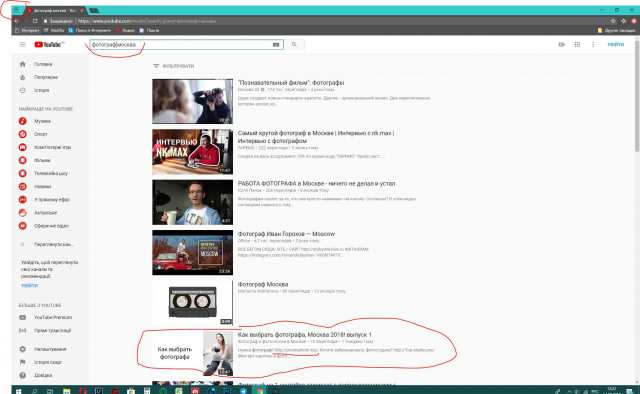Screen dimensions: 640x394
Task: Open the three-dot settings menu in header
Action: pos(593,45)
